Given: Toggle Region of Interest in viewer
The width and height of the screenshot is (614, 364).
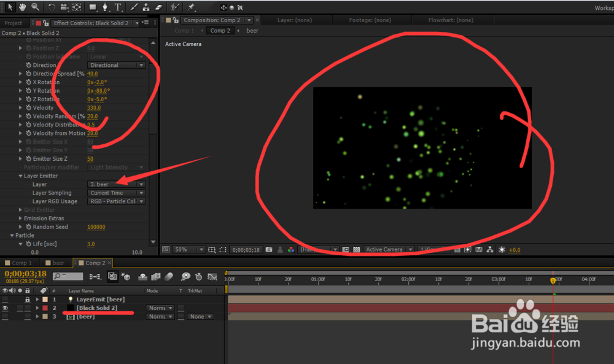Looking at the screenshot, I should click(223, 249).
